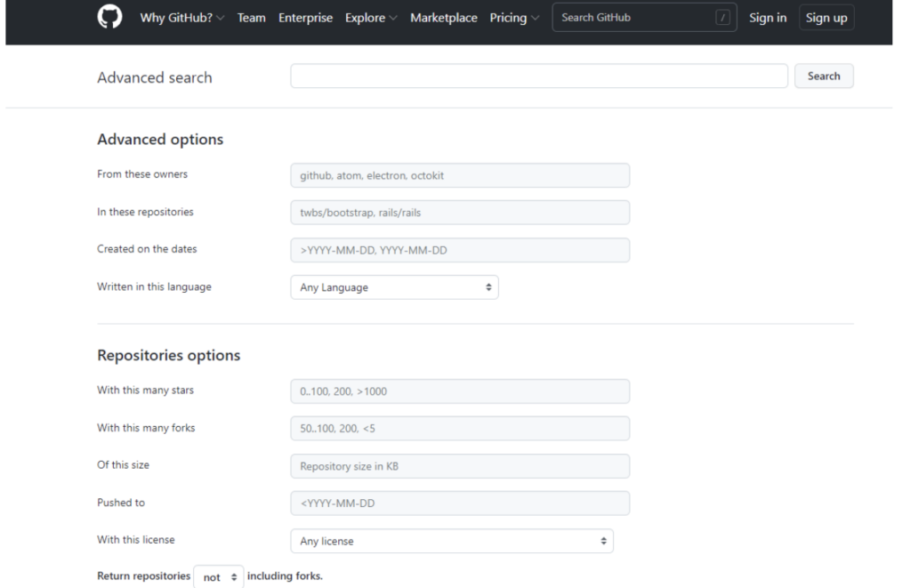Viewport: 911px width, 588px height.
Task: Expand the Why GitHub? menu
Action: (181, 18)
